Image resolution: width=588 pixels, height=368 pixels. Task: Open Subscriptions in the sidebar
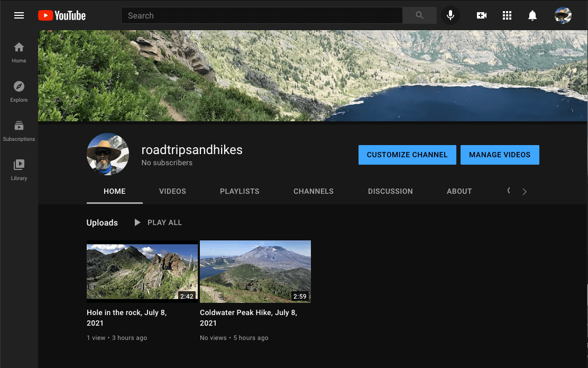tap(19, 131)
